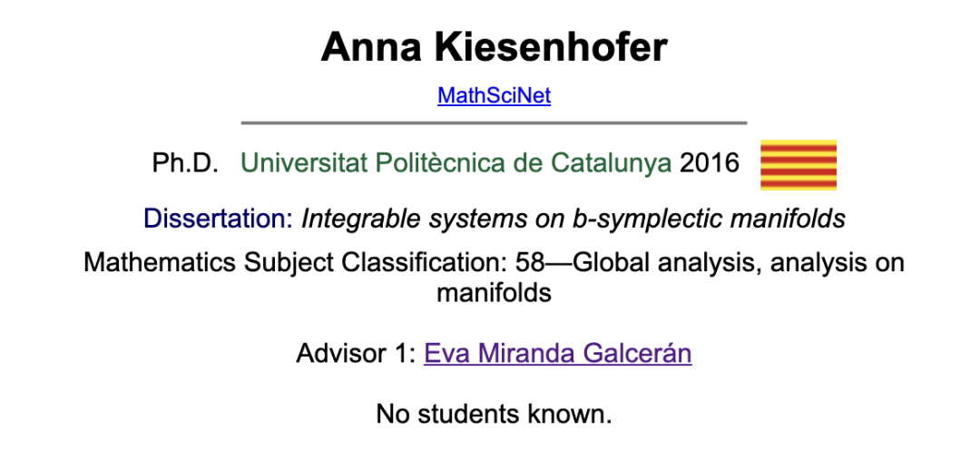
Task: Click the "No students known." text
Action: (494, 415)
